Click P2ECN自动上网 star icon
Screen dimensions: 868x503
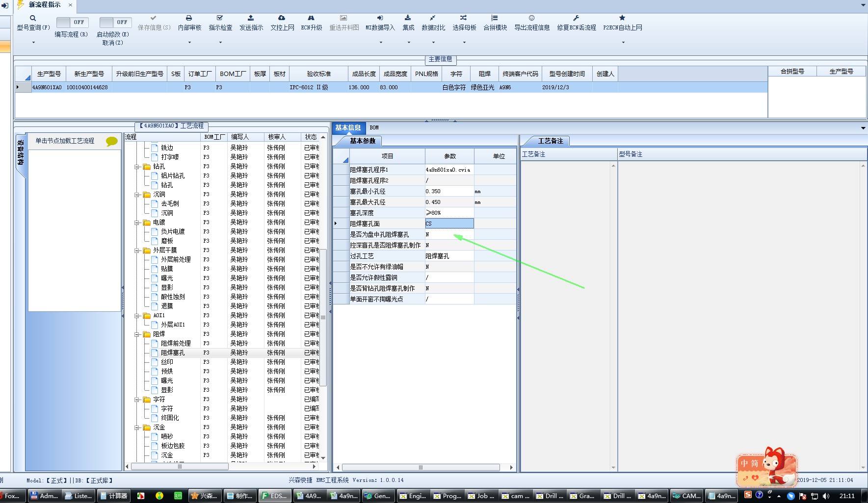(622, 18)
